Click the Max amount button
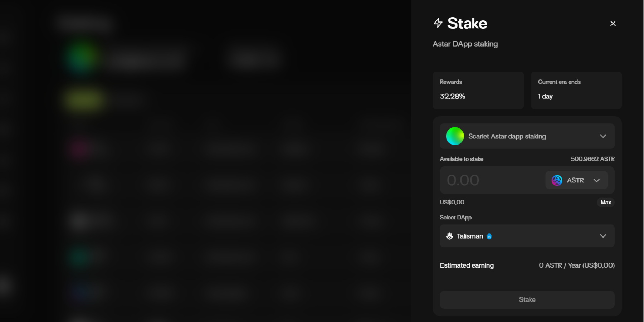 [606, 203]
